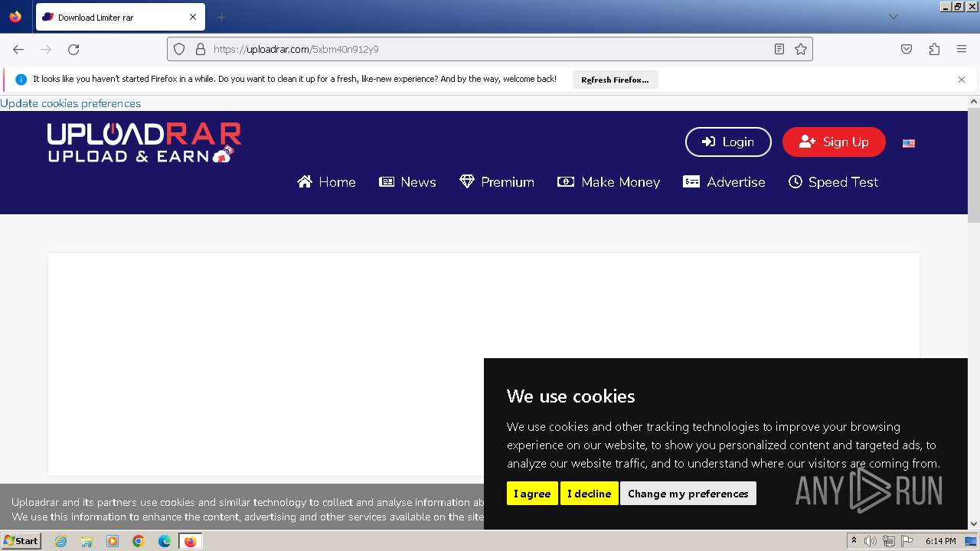The width and height of the screenshot is (980, 551).
Task: Open the Advertise menu item
Action: click(724, 182)
